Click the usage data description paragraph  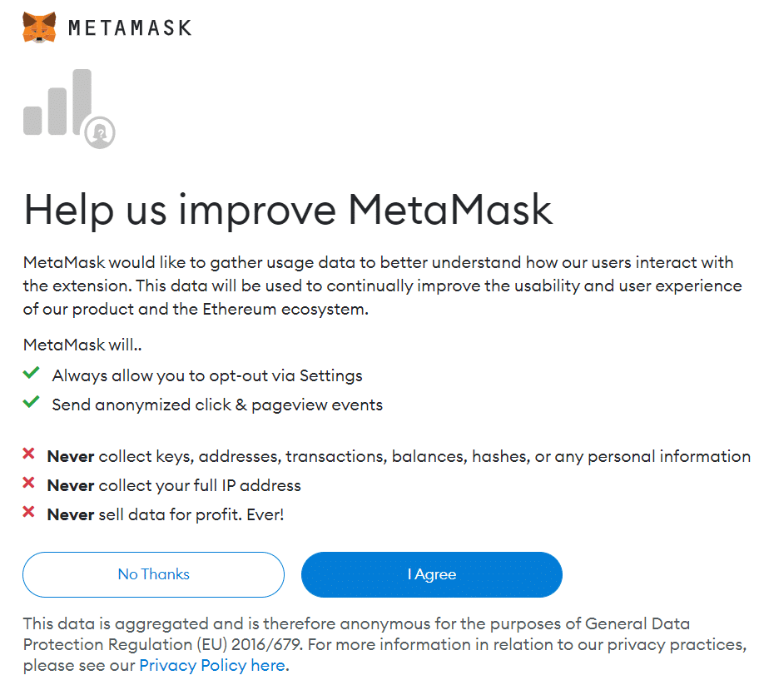[379, 285]
